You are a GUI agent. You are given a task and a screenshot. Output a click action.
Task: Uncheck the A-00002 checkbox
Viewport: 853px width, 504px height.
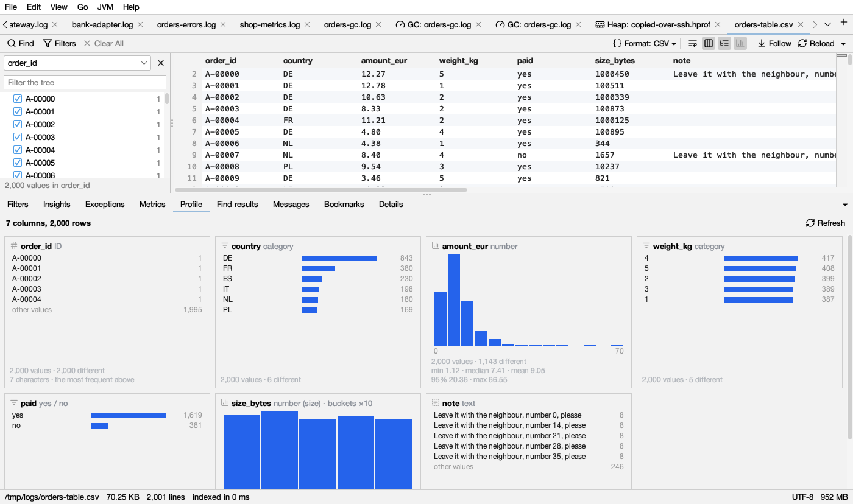18,124
